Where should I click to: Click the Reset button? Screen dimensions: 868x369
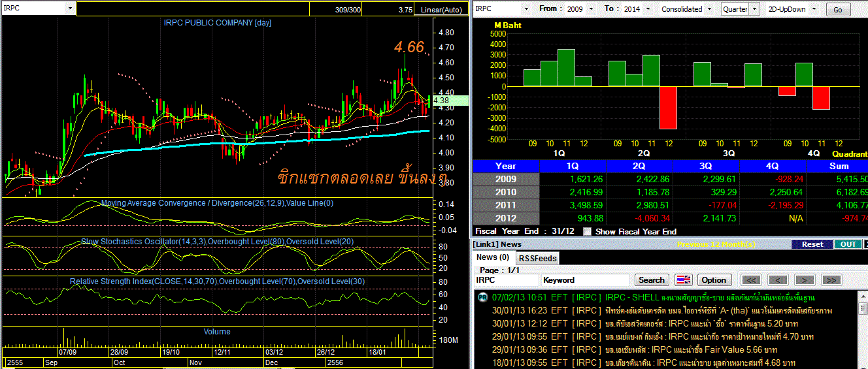(x=812, y=244)
